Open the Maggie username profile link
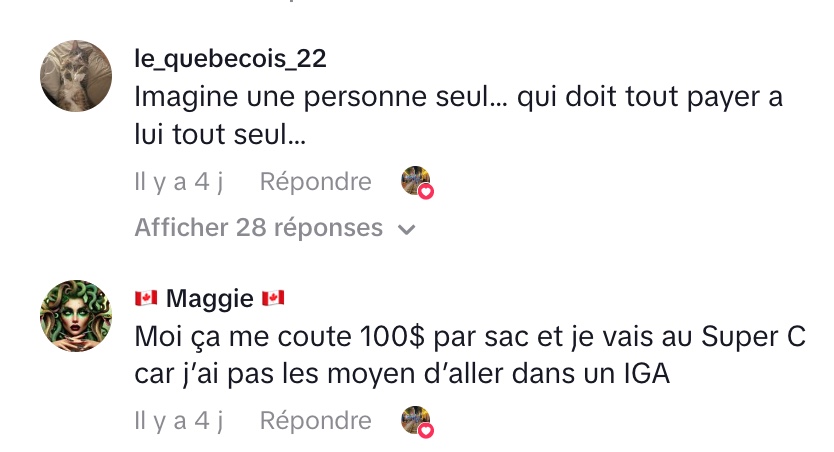 tap(210, 298)
